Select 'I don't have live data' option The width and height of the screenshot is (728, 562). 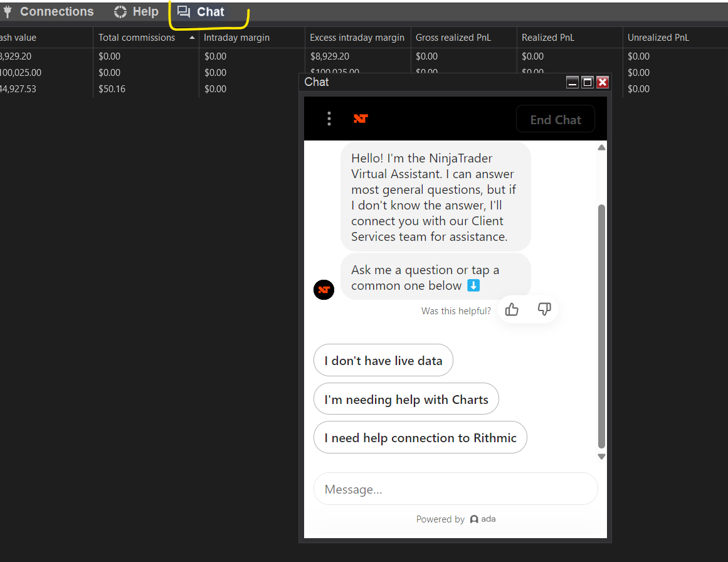[383, 361]
